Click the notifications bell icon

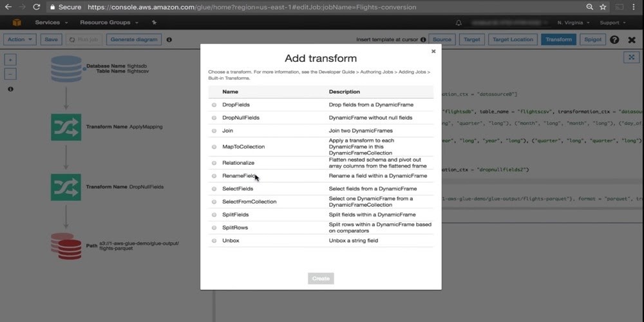click(459, 23)
